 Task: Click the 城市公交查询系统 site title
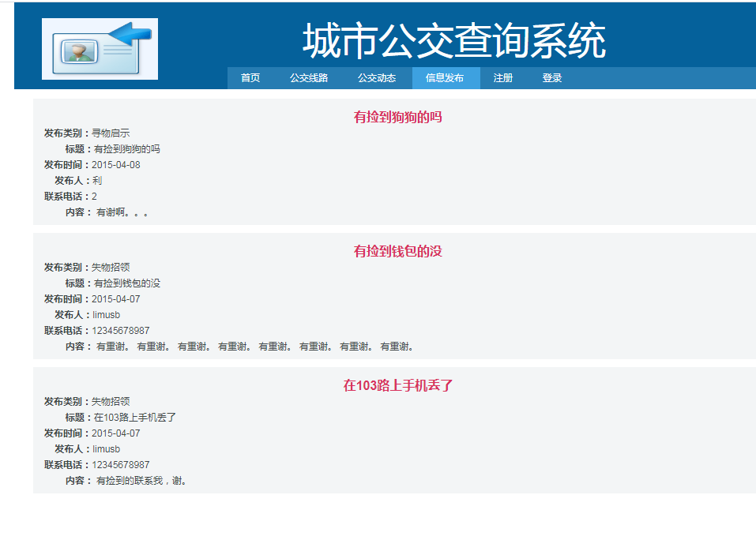pyautogui.click(x=453, y=41)
